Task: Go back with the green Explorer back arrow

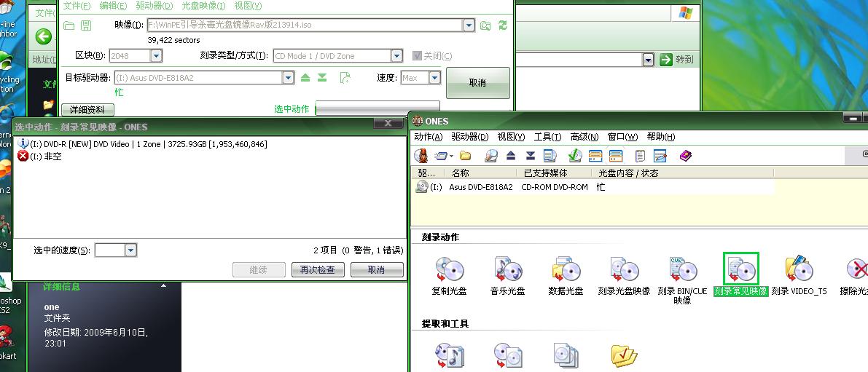Action: point(43,36)
